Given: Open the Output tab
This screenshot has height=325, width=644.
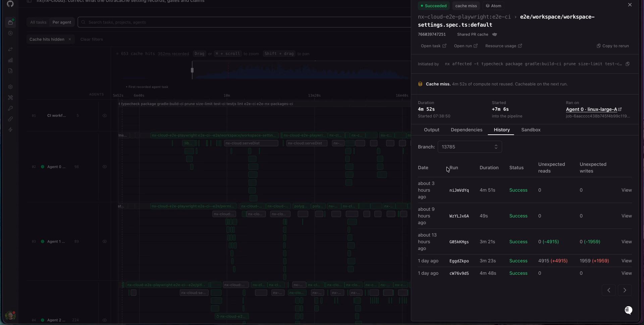Looking at the screenshot, I should coord(431,130).
